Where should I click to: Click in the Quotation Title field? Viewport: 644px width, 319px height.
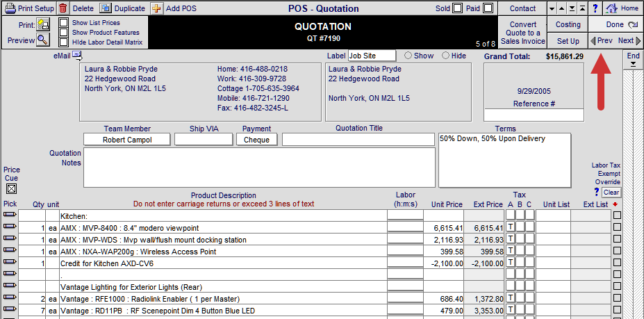coord(358,140)
